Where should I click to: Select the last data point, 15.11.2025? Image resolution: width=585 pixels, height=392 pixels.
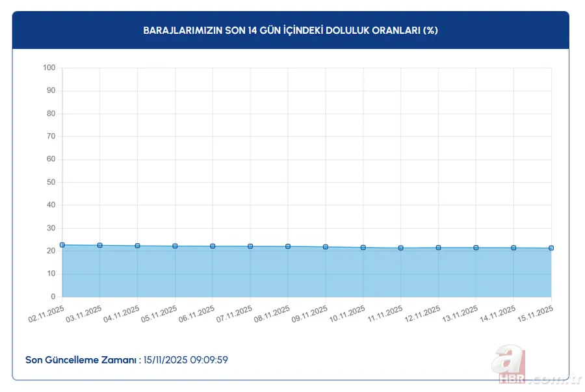(x=551, y=248)
